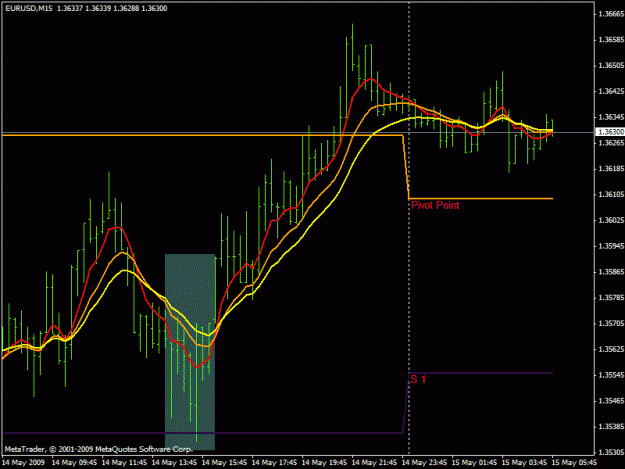The width and height of the screenshot is (625, 469).
Task: Click the 1.35865 price scale label
Action: tap(611, 272)
